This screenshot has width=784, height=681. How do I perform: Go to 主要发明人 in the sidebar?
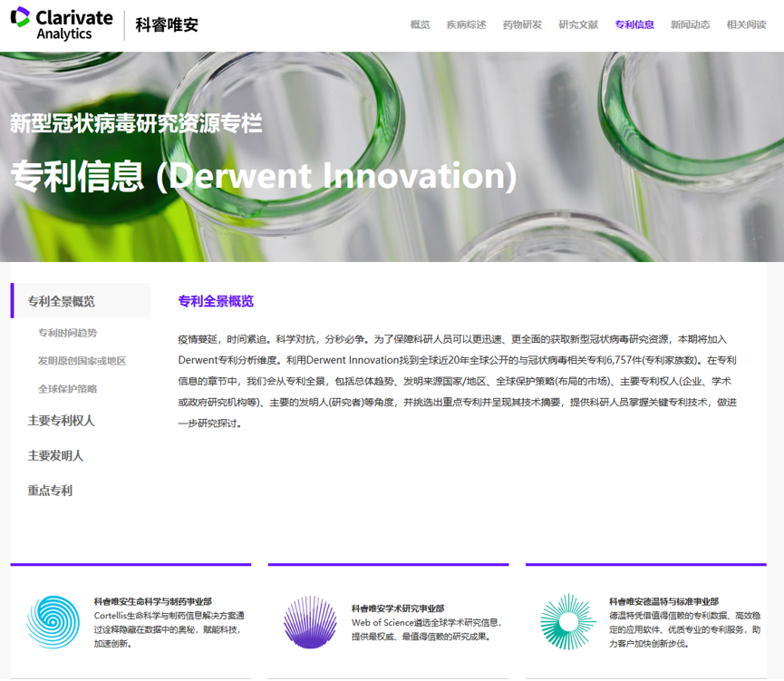click(55, 455)
